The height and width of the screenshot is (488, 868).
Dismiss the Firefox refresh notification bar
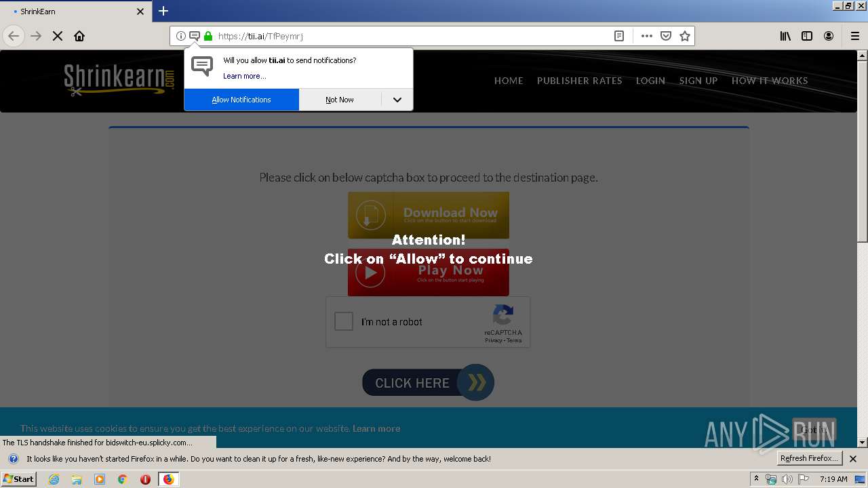[853, 459]
